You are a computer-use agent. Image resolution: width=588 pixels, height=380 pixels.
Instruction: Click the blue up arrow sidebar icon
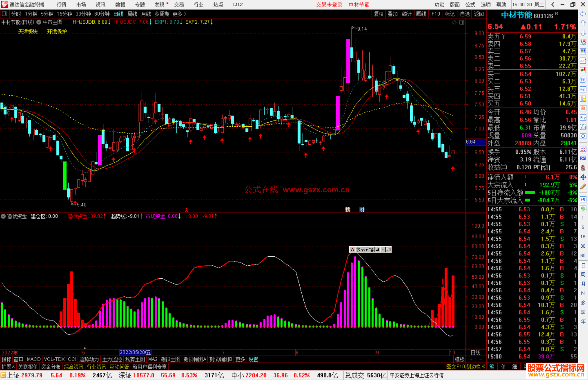coord(583,23)
